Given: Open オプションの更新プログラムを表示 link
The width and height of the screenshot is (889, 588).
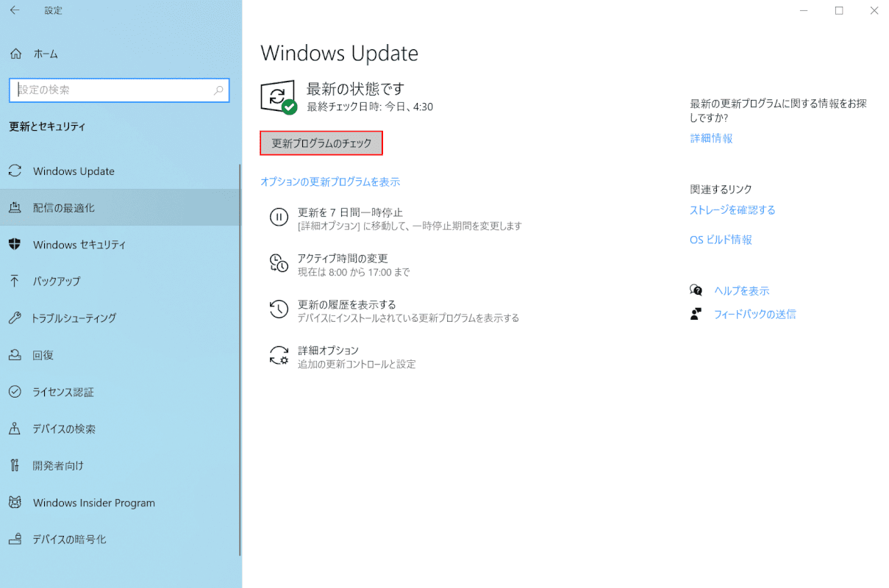Looking at the screenshot, I should [x=330, y=182].
